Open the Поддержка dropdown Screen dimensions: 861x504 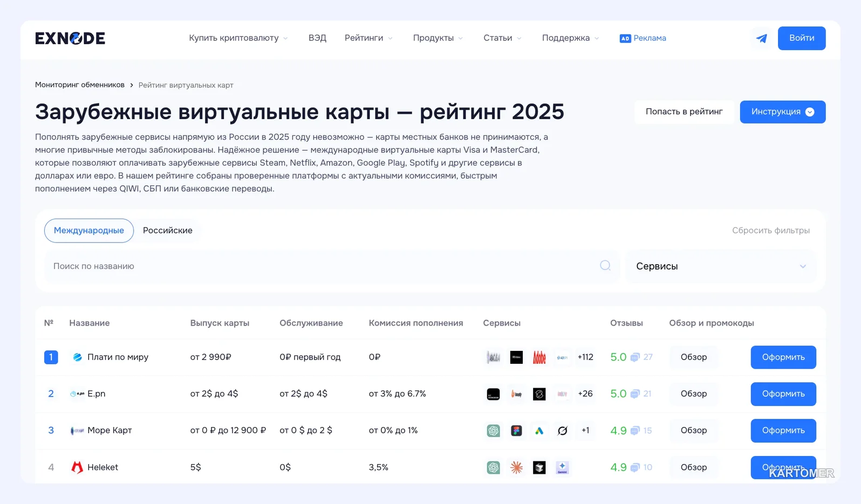point(571,38)
